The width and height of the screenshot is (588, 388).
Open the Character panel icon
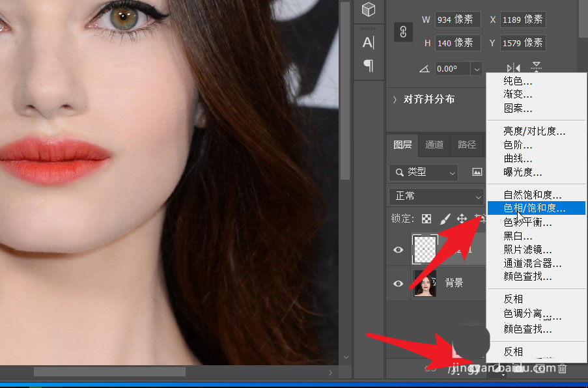tap(369, 42)
